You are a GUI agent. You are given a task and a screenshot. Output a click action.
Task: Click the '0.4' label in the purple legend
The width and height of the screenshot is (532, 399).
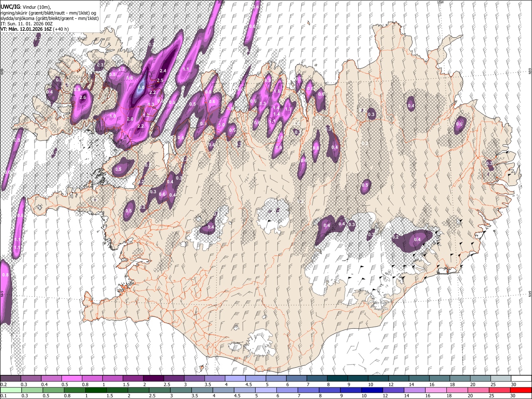[44, 384]
